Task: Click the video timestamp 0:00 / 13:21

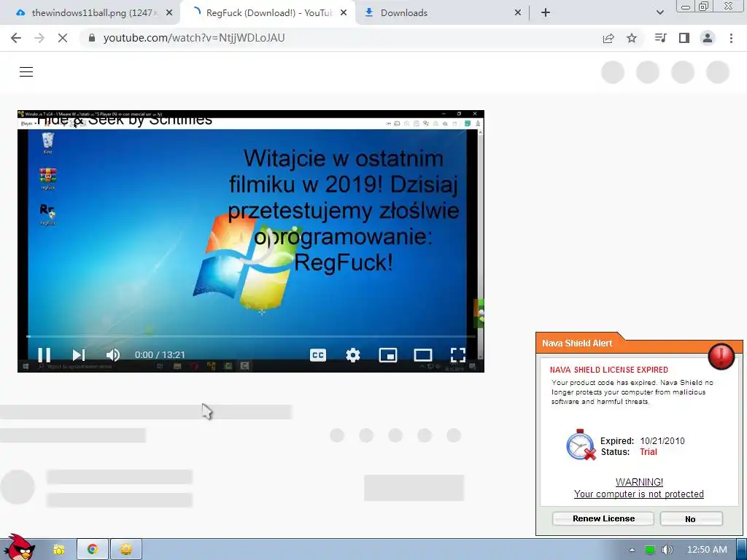Action: [x=160, y=355]
